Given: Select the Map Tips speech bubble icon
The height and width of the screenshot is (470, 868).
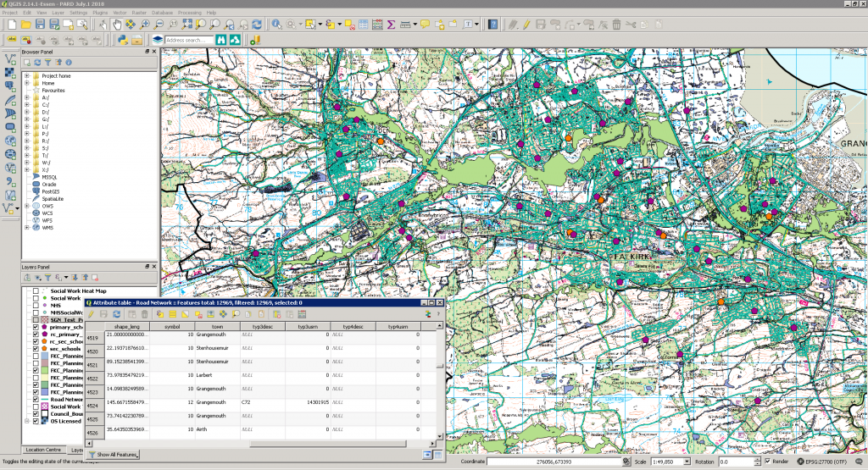Looking at the screenshot, I should [x=426, y=25].
